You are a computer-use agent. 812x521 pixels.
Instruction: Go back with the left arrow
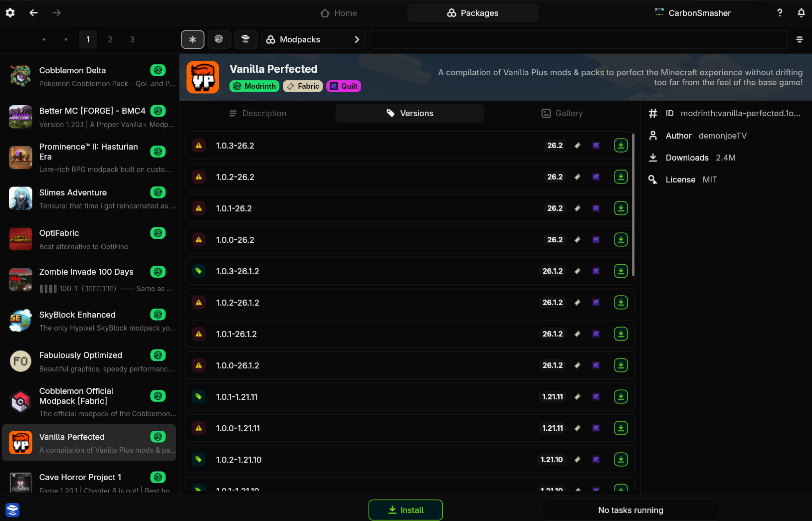pyautogui.click(x=33, y=13)
